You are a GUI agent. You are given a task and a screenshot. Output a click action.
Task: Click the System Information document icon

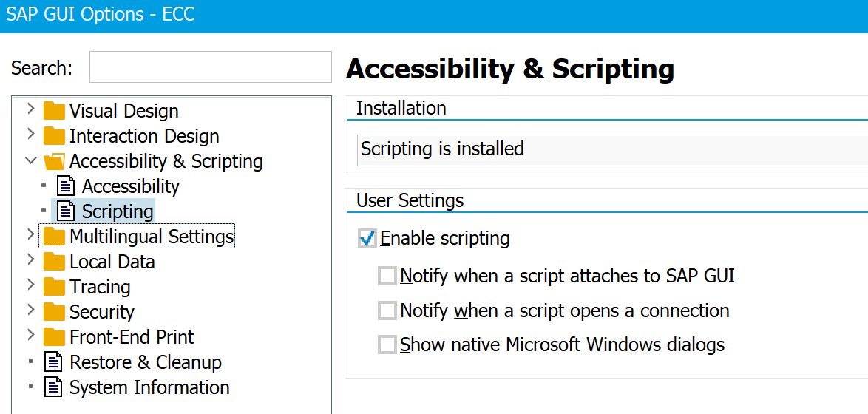[54, 388]
